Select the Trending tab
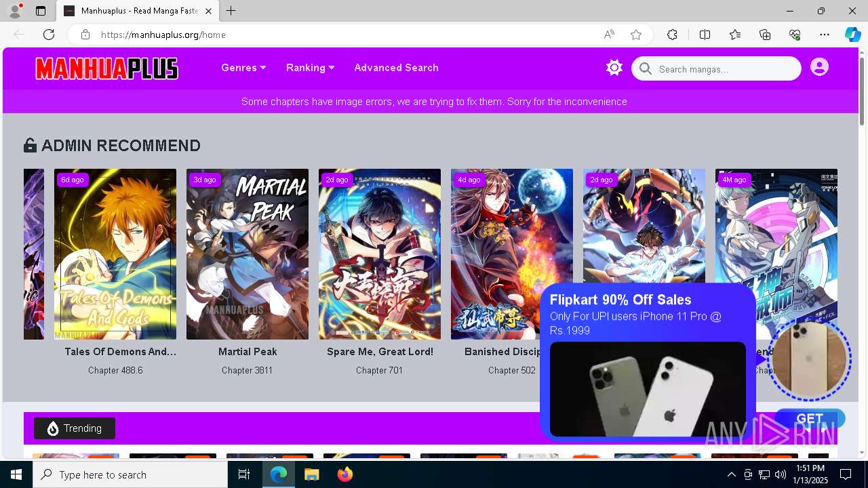Screen dimensions: 868x488 pos(75,428)
